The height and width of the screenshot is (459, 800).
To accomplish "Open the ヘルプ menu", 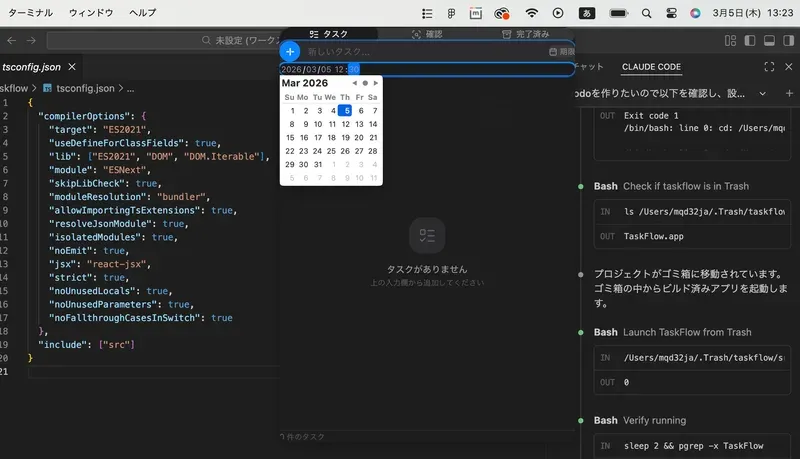I will tap(142, 13).
